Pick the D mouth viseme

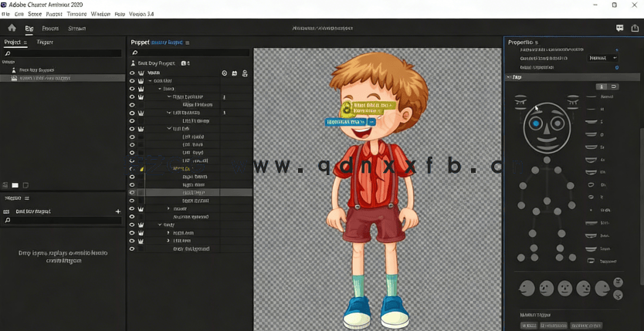coord(591,134)
